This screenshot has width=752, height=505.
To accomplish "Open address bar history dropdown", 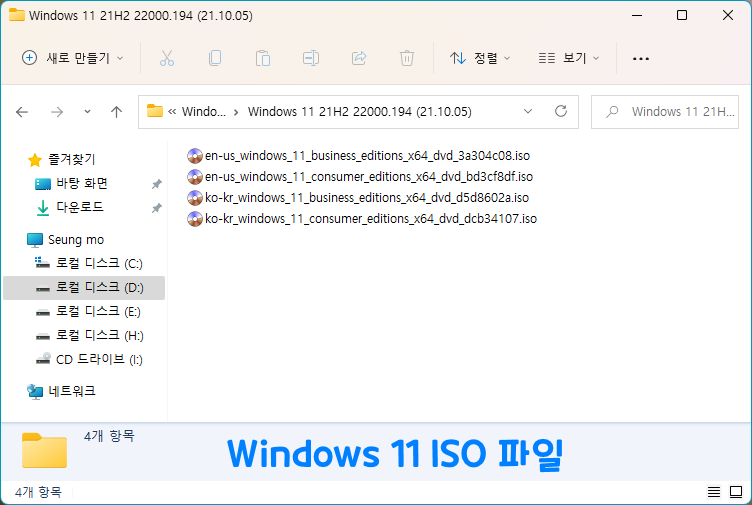I will point(528,112).
